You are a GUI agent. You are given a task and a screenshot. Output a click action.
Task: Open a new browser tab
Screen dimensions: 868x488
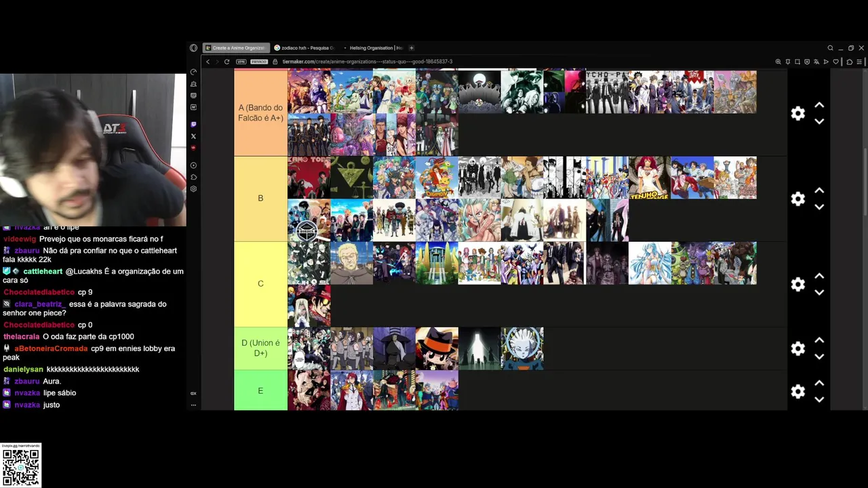point(412,48)
